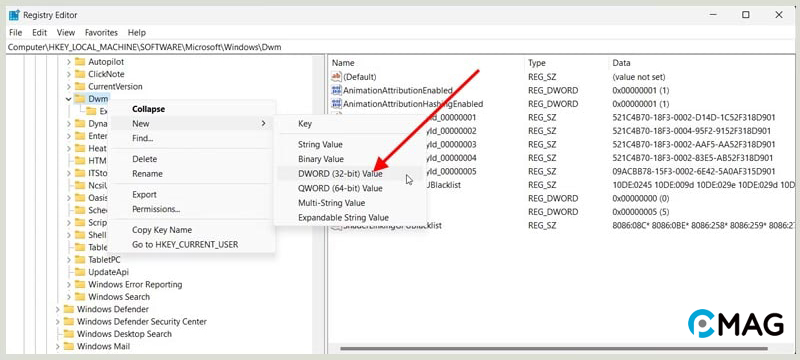Click the ClickNote folder icon
The height and width of the screenshot is (360, 800).
pos(80,74)
